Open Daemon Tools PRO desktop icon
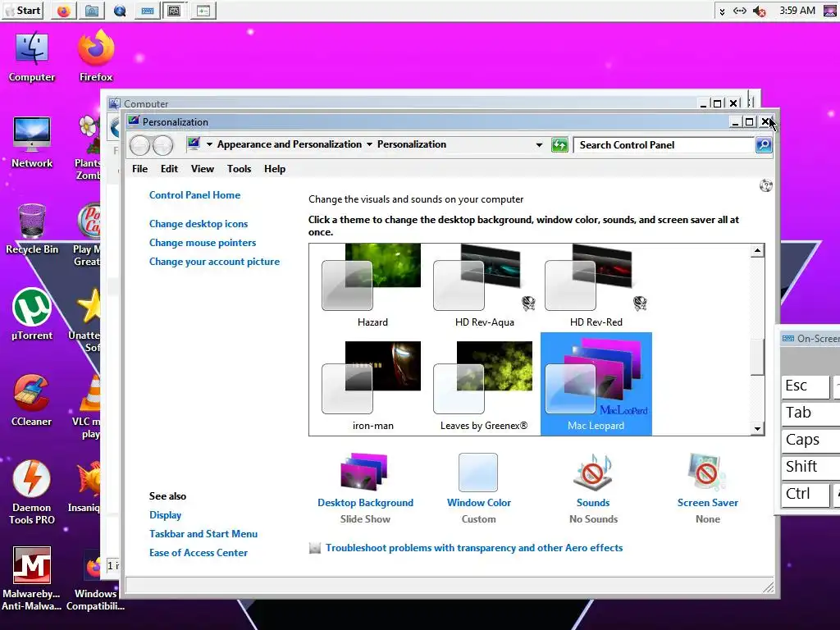The image size is (840, 630). [32, 492]
